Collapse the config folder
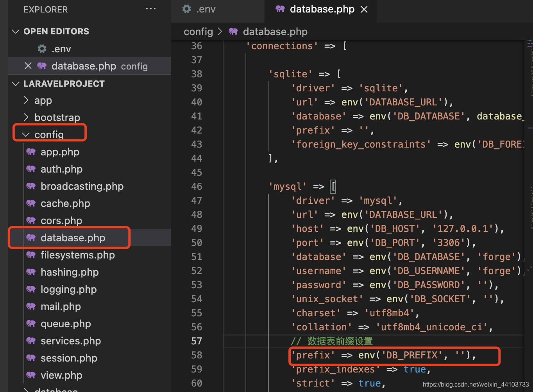The image size is (533, 392). (26, 135)
